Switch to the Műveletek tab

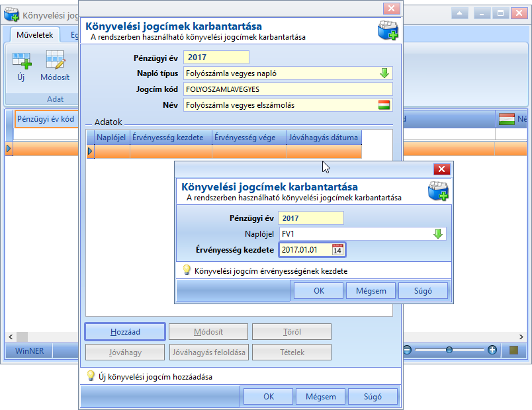[x=35, y=35]
